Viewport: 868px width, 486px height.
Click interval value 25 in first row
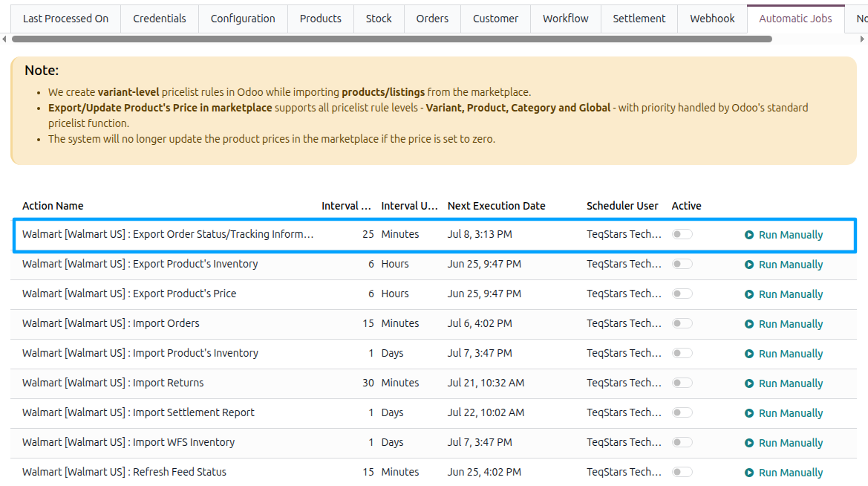(x=368, y=234)
